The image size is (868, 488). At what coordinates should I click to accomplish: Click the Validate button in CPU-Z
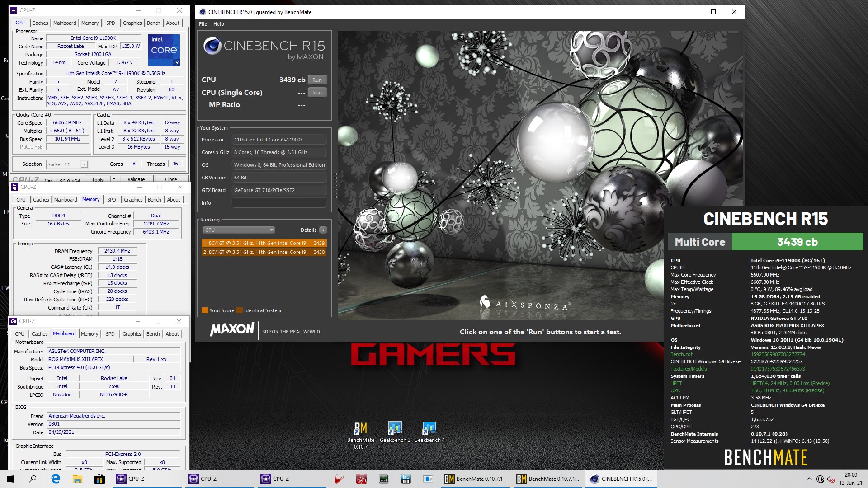(x=136, y=179)
